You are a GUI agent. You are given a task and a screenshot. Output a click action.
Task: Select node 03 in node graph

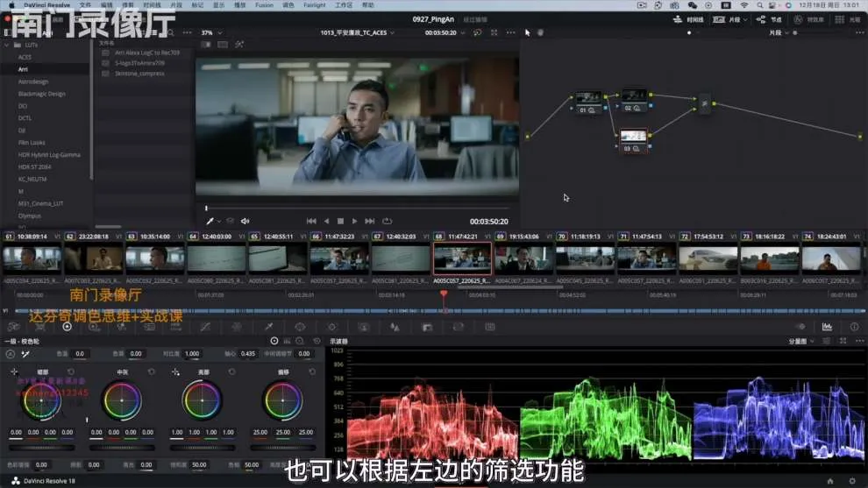[633, 137]
